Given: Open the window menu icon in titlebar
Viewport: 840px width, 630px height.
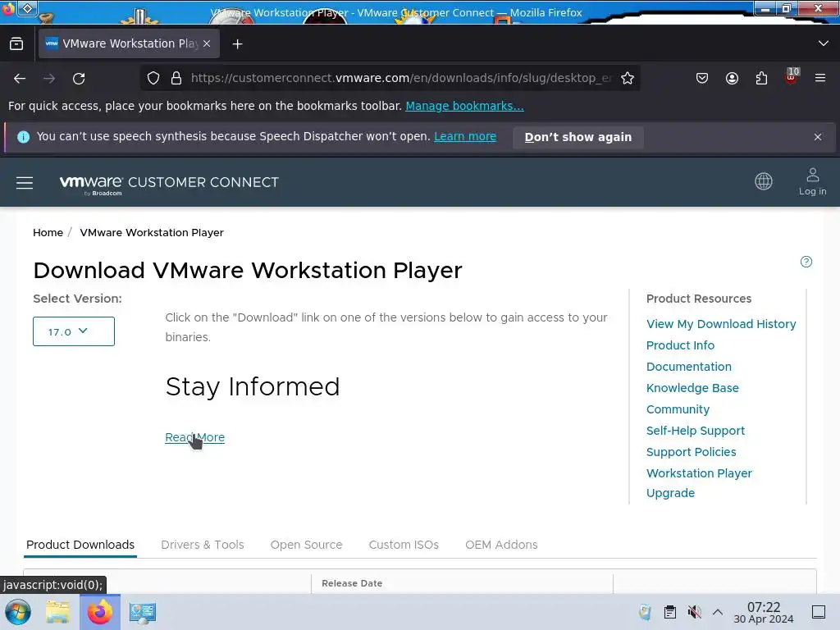Looking at the screenshot, I should tap(28, 8).
